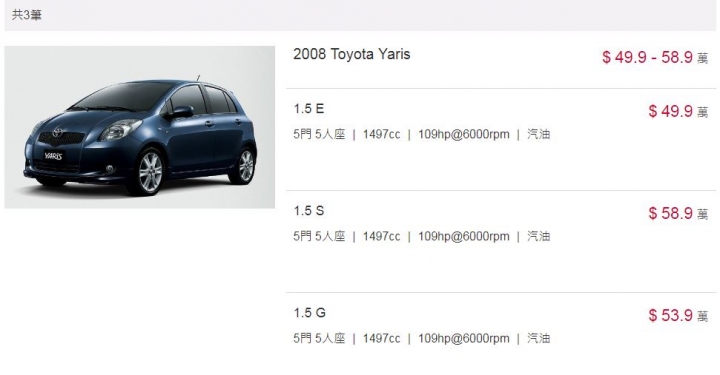Click the $ 49.9 - 58.9 萬 price range
The image size is (720, 375).
(655, 57)
